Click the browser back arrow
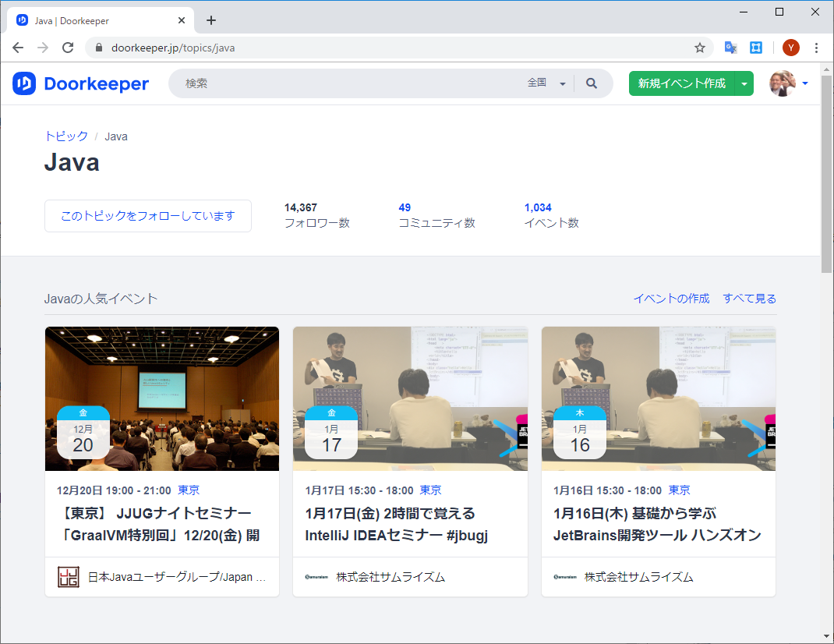Screen dimensions: 834x644 coord(18,48)
